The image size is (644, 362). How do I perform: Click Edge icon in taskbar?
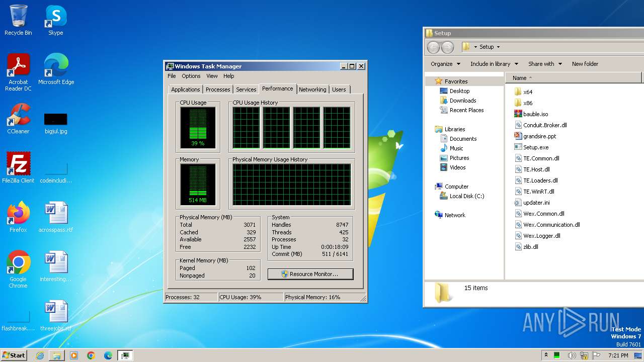(x=108, y=355)
